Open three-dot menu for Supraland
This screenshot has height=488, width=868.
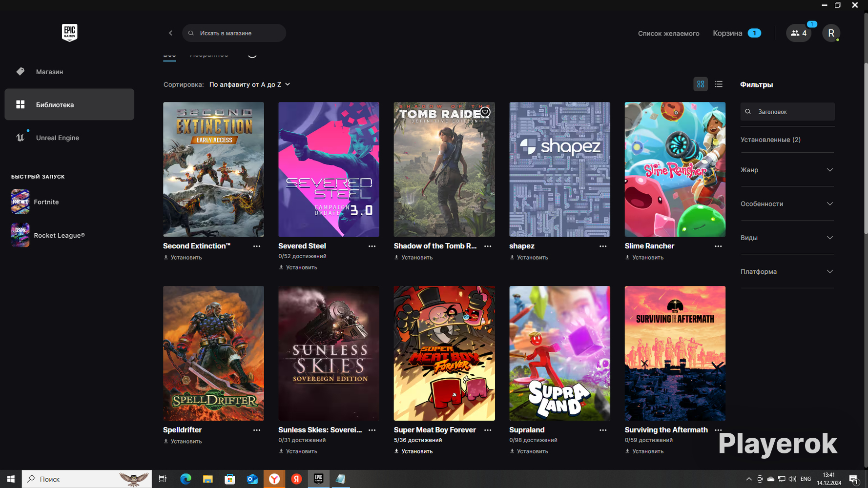click(x=603, y=430)
